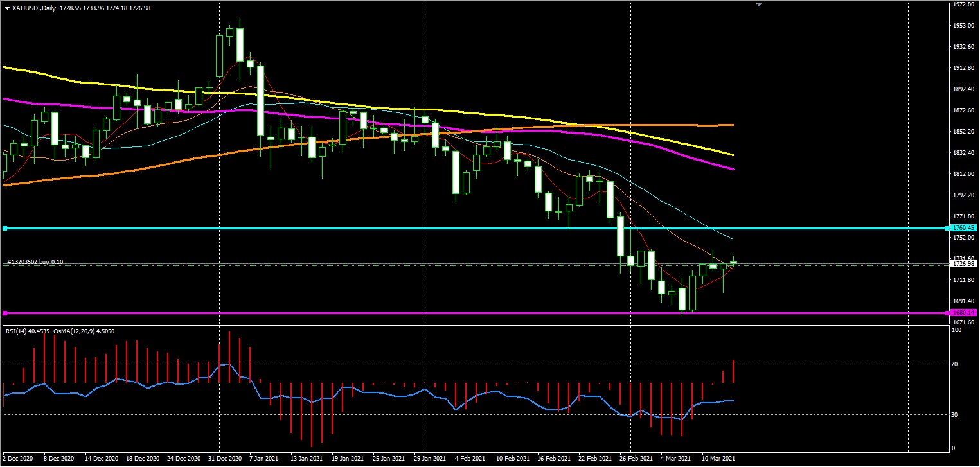The height and width of the screenshot is (467, 980).
Task: Click the current price label 1726.98
Action: coord(964,264)
